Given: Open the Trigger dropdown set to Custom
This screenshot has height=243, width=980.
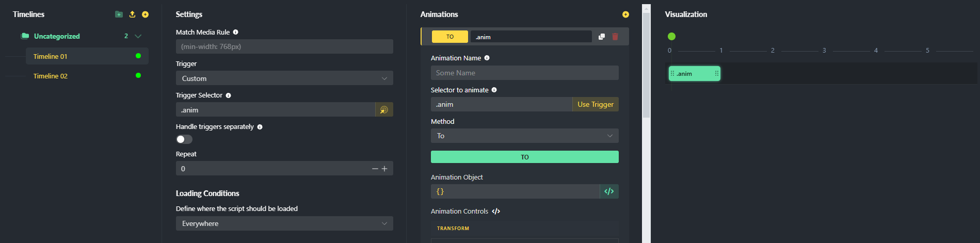Looking at the screenshot, I should point(284,78).
